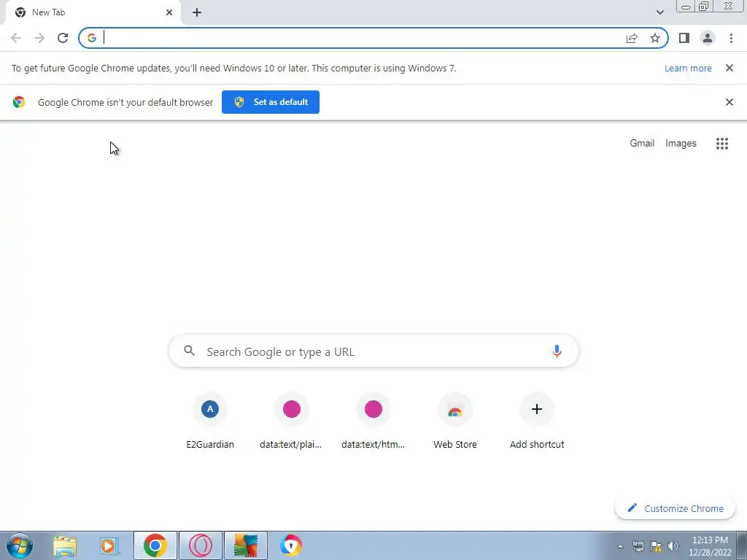
Task: Click Customize Chrome button
Action: [676, 508]
